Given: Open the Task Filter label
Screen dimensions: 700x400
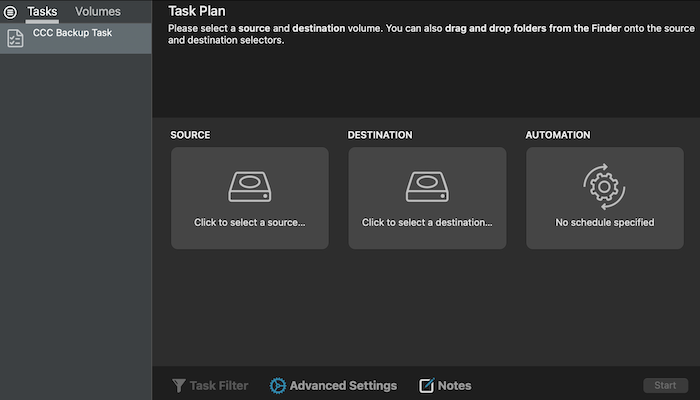Looking at the screenshot, I should 219,385.
